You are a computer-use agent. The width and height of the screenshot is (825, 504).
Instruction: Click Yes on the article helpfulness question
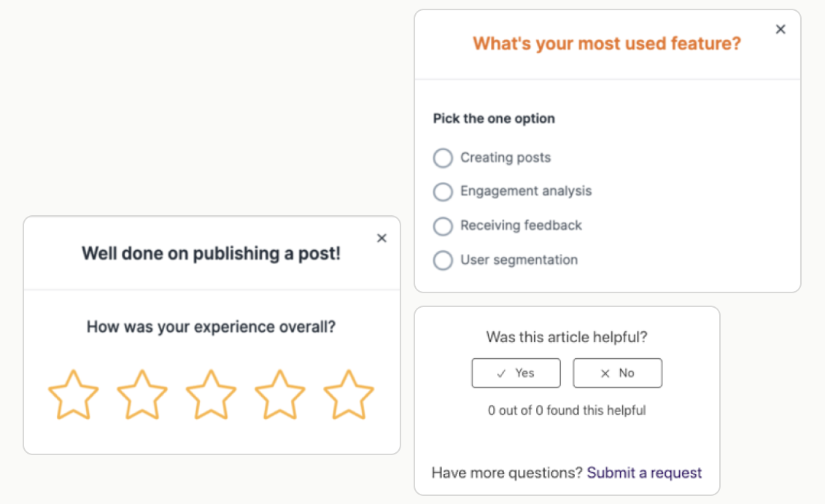(x=516, y=373)
